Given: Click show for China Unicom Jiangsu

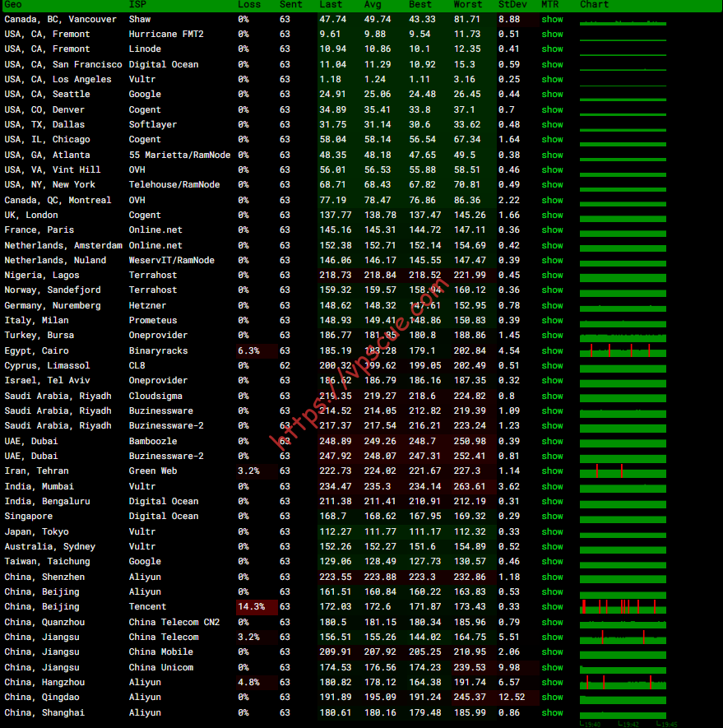Looking at the screenshot, I should tap(552, 668).
